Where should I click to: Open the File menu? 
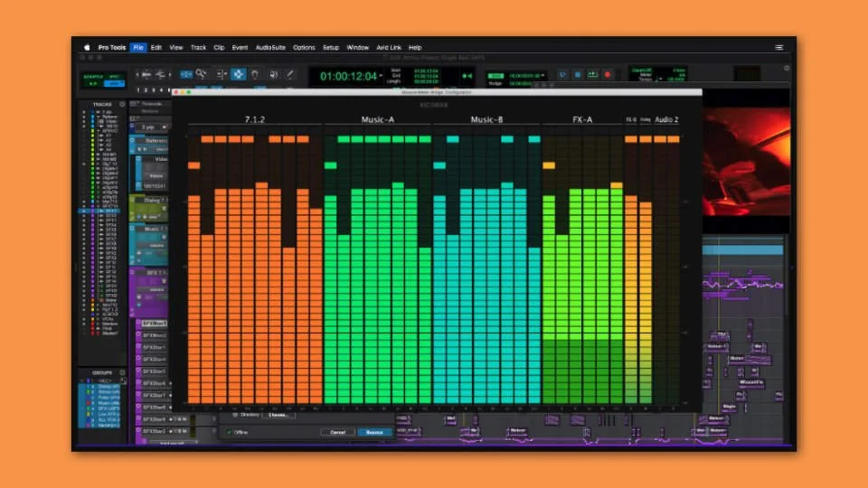point(137,48)
